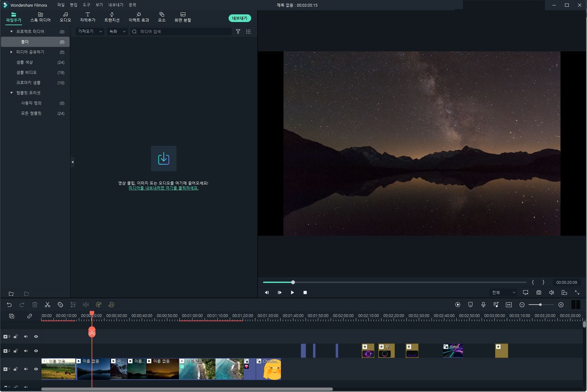Zoom out timeline with minus icon
This screenshot has height=392, width=587.
coord(522,305)
